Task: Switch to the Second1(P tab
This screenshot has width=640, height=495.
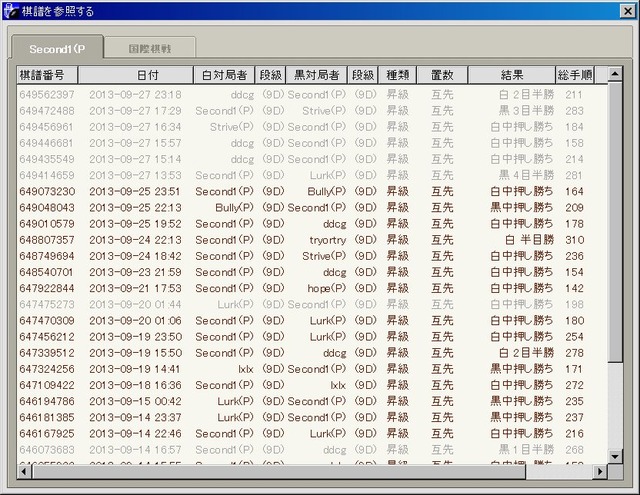Action: (x=58, y=48)
